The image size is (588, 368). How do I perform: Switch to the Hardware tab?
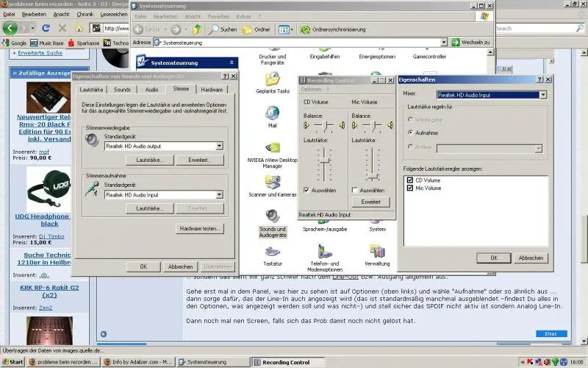pos(212,89)
